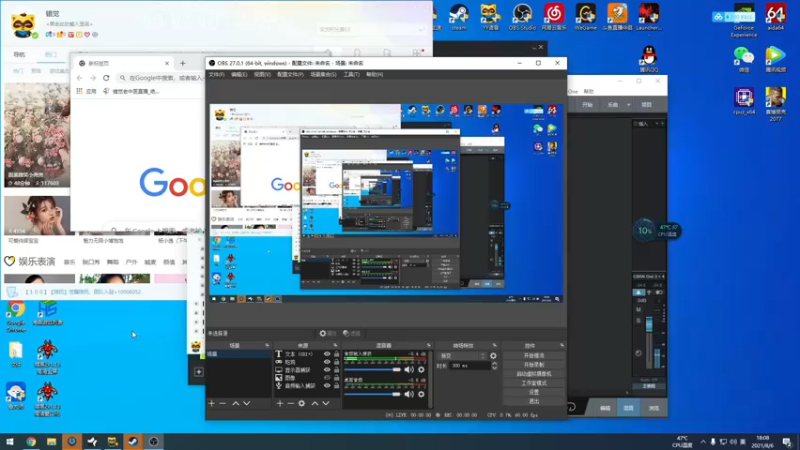The width and height of the screenshot is (800, 450).
Task: Click Exit in OBS controls panel
Action: tap(534, 402)
